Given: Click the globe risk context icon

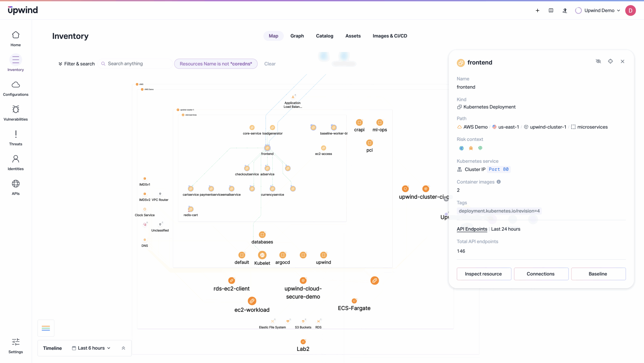Looking at the screenshot, I should [461, 148].
